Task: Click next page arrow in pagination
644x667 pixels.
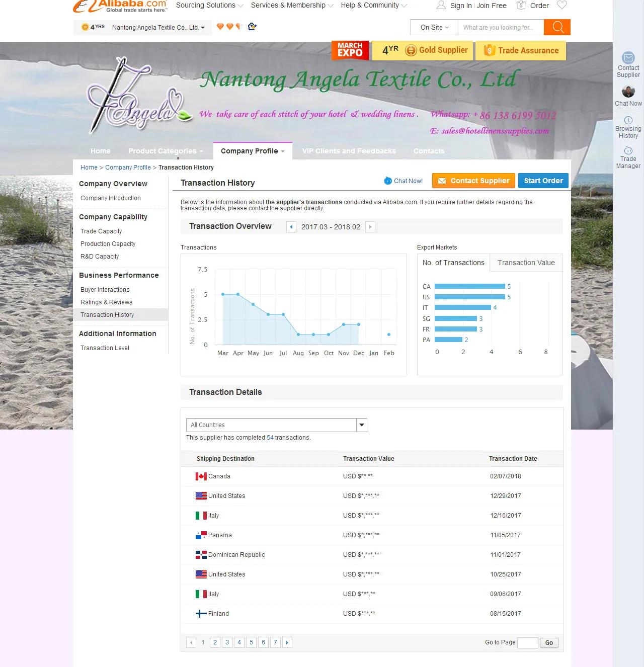Action: [287, 642]
